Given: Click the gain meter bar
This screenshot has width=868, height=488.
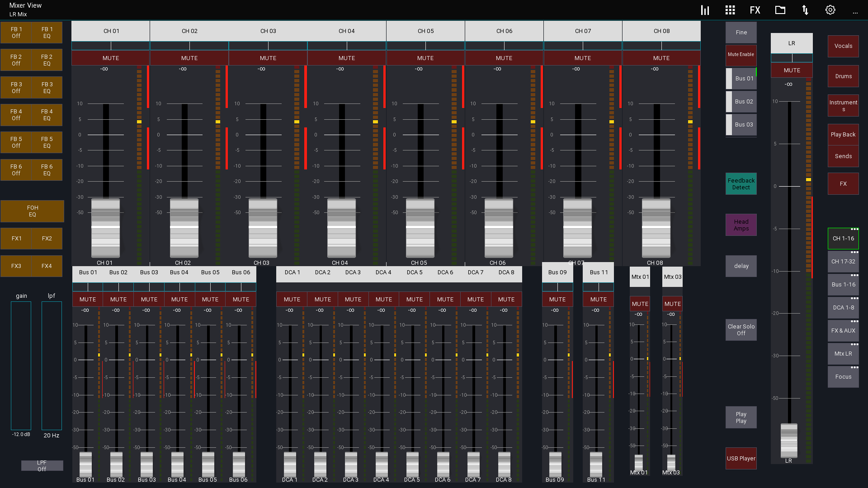Looking at the screenshot, I should [21, 366].
